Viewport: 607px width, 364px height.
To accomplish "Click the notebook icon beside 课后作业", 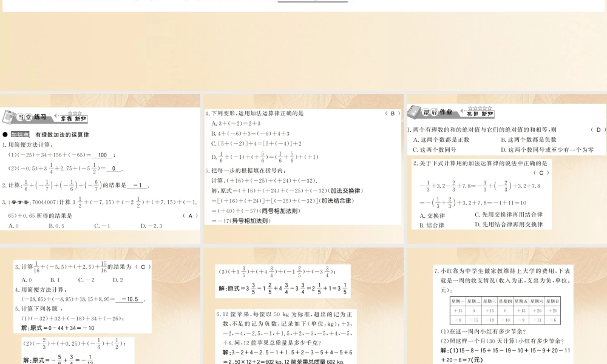I will [414, 112].
